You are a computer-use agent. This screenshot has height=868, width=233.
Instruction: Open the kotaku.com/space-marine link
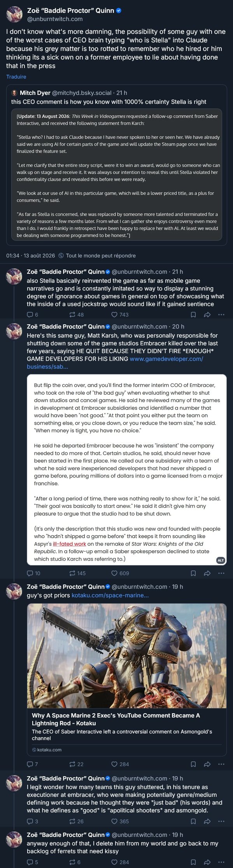pos(110,595)
